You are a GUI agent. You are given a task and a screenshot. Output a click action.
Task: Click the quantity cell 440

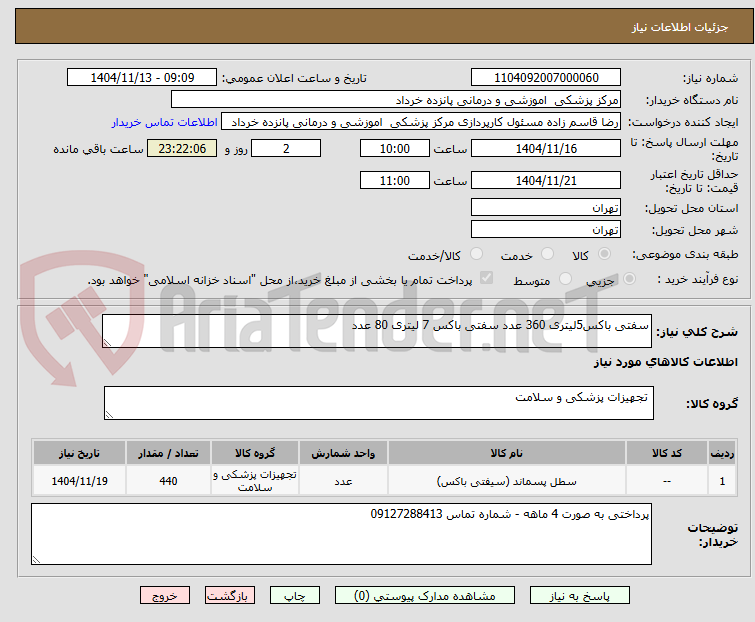click(x=168, y=481)
